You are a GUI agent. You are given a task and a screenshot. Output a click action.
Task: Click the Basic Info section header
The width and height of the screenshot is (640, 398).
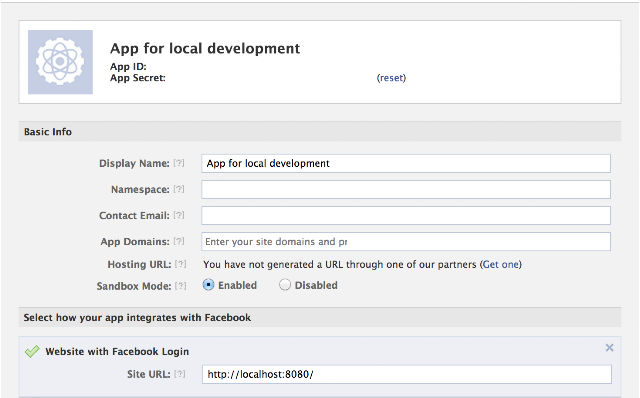pos(320,132)
